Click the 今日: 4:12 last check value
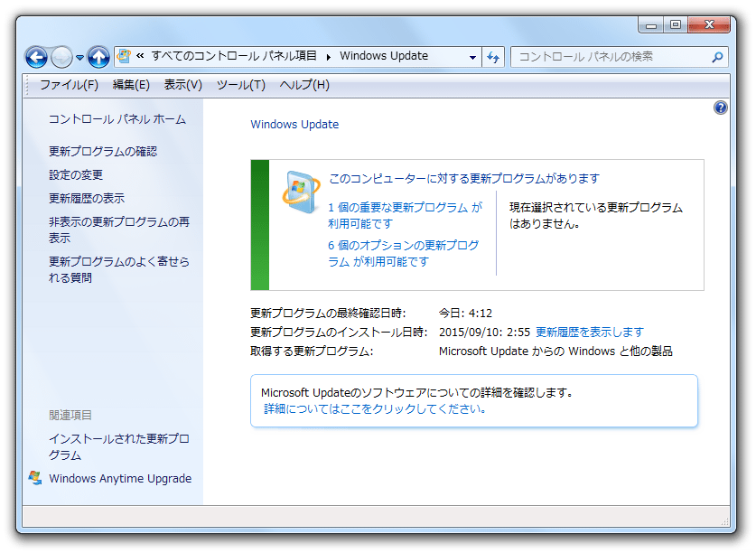The width and height of the screenshot is (756, 553). point(465,314)
